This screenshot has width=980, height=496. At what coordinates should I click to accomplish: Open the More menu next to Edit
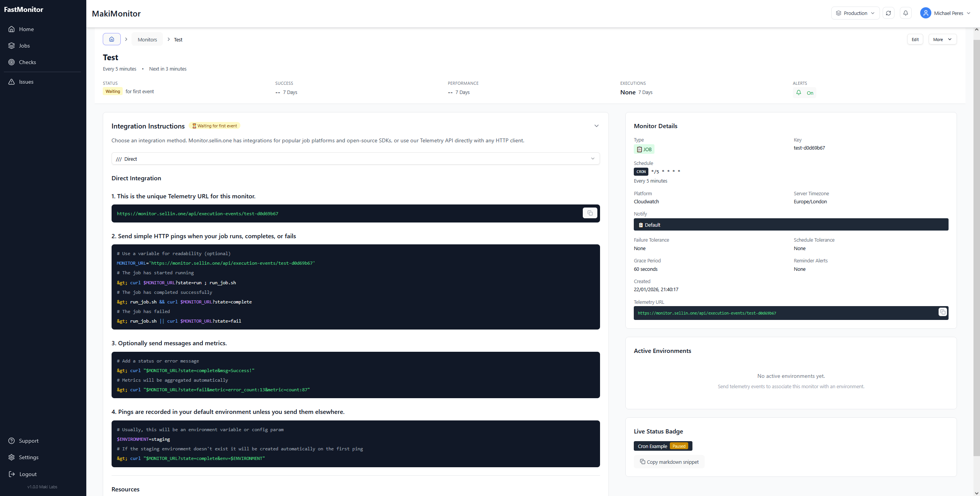942,39
